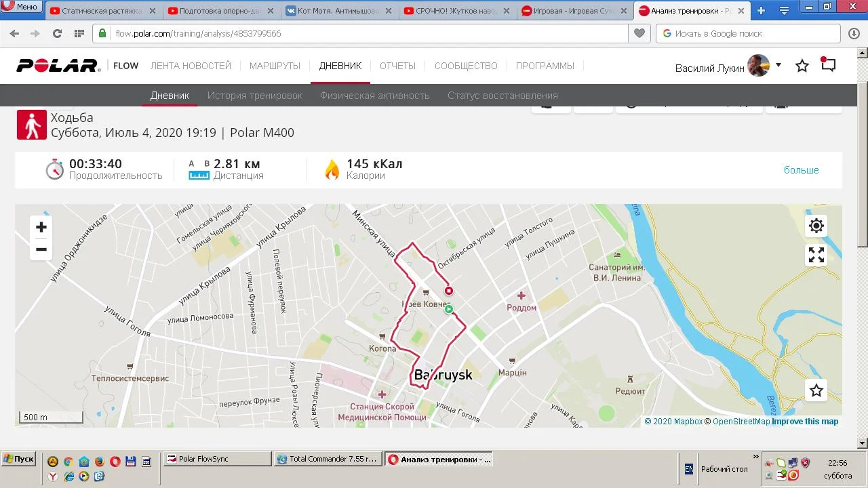Reload the current page
868x488 pixels.
tap(57, 33)
